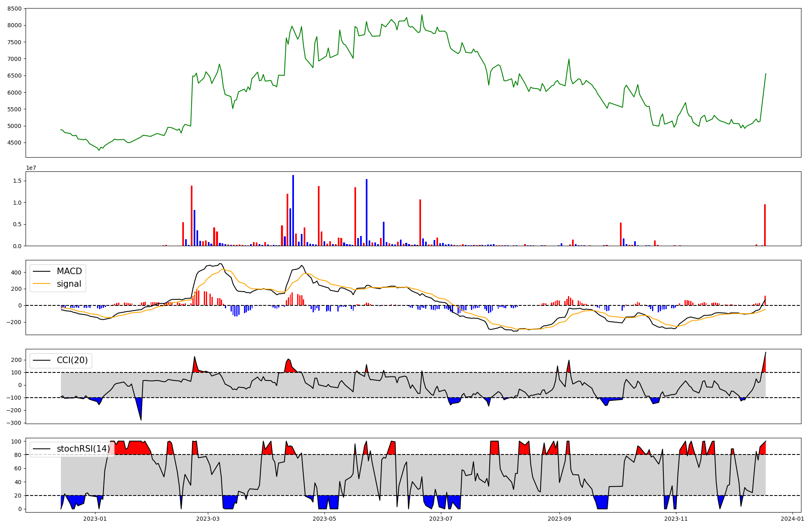Screen dimensions: 812x528
Task: Select the 2023-05 x-axis label
Action: 324,519
